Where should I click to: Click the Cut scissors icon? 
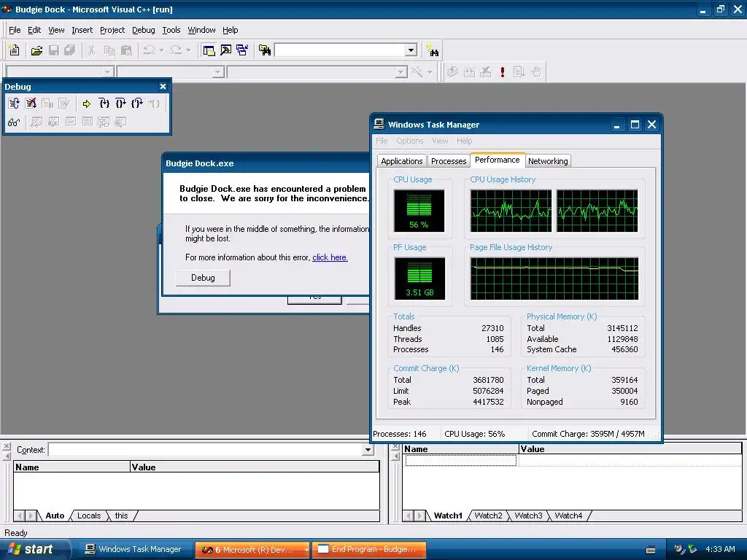click(91, 50)
